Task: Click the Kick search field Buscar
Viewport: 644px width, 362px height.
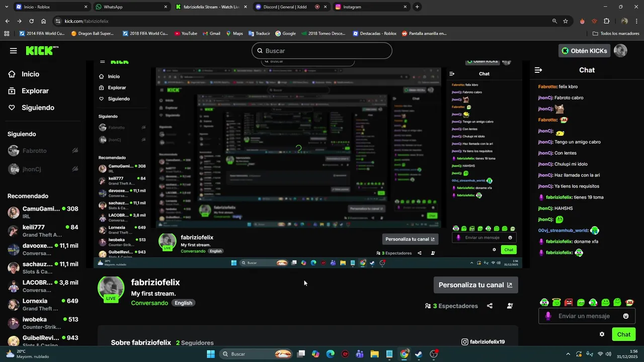Action: (x=322, y=51)
